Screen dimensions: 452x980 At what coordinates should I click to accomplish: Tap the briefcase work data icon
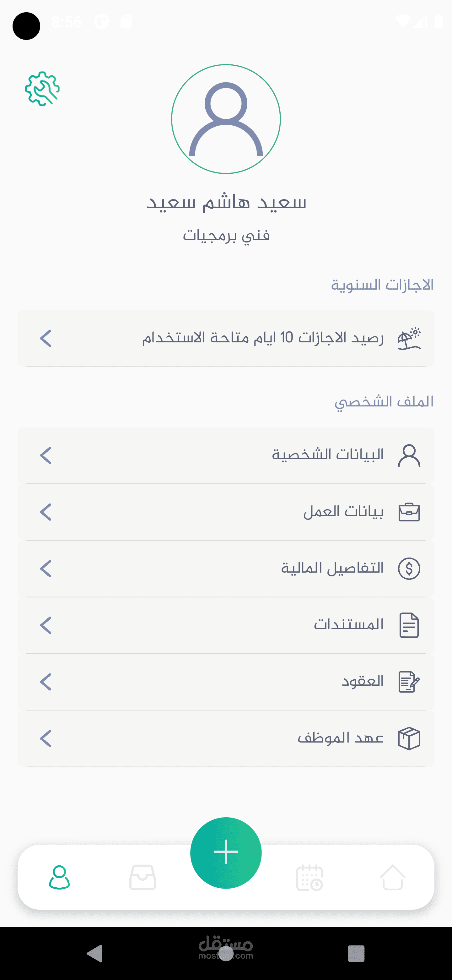click(409, 512)
